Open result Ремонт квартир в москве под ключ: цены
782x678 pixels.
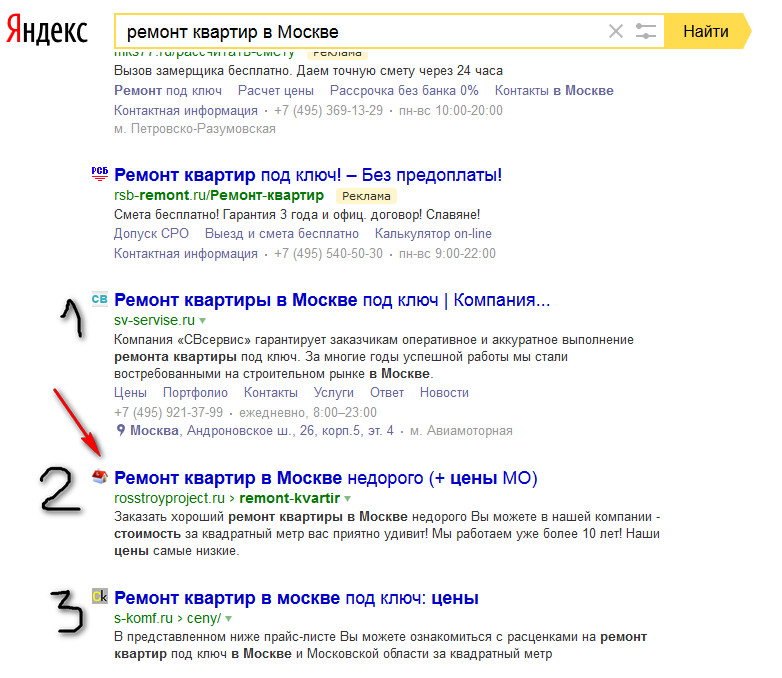(x=296, y=598)
